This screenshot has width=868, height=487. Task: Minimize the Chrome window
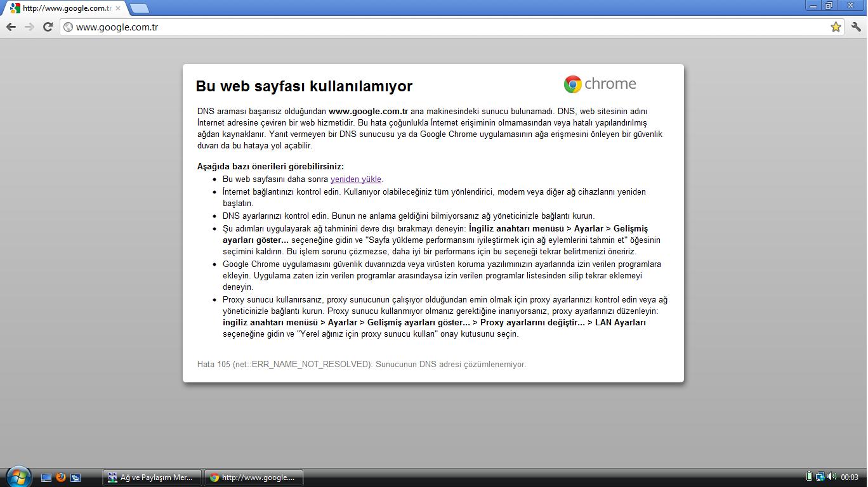point(813,6)
